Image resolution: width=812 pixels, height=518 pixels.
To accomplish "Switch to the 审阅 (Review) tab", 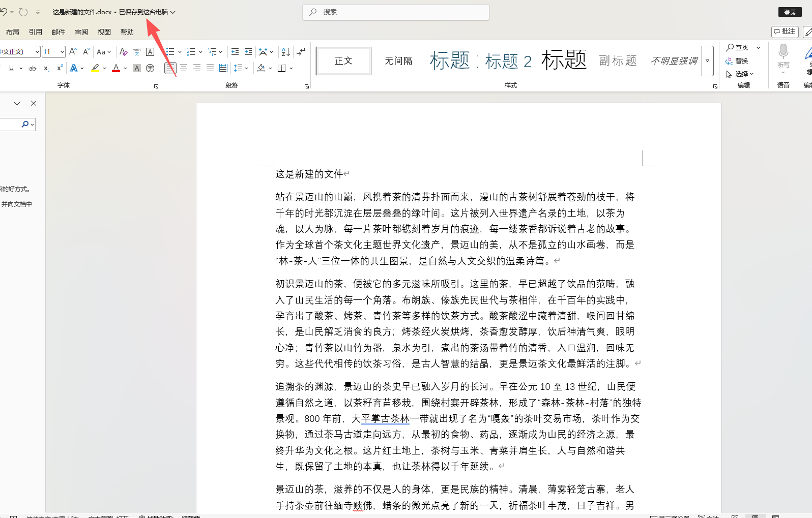I will 81,32.
